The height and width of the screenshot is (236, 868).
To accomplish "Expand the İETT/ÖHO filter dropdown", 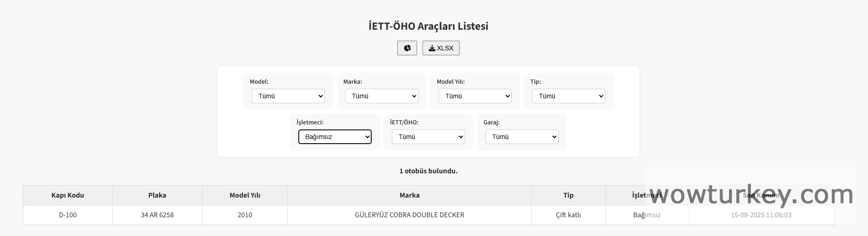I will (x=429, y=137).
